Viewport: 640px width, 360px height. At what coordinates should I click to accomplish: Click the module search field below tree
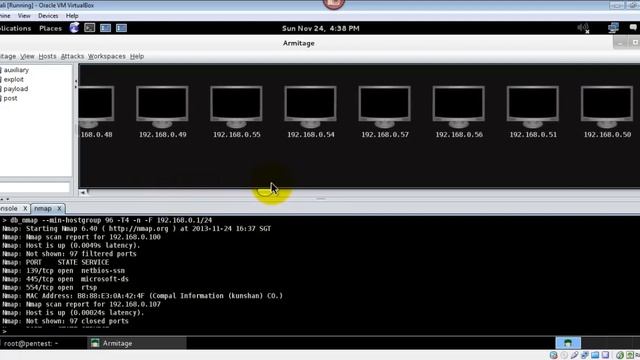coord(35,187)
